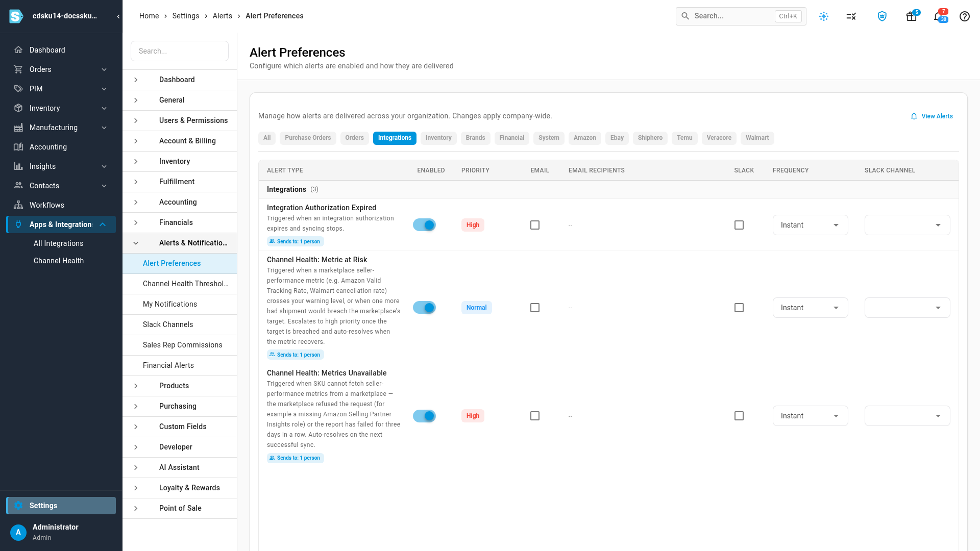Click the Apps & Integrations plug icon
The width and height of the screenshot is (980, 551).
point(18,224)
